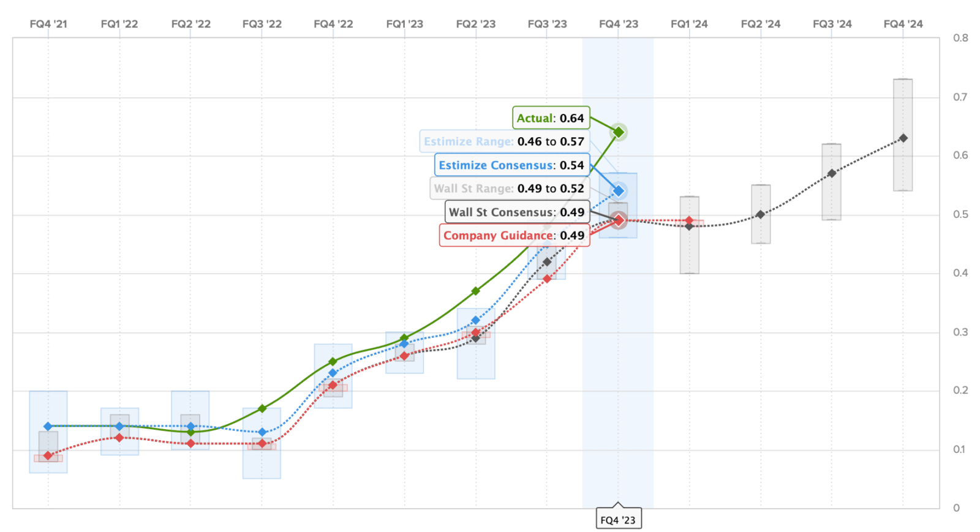Click the gray Wall St point for FQ3 '24

[x=832, y=173]
